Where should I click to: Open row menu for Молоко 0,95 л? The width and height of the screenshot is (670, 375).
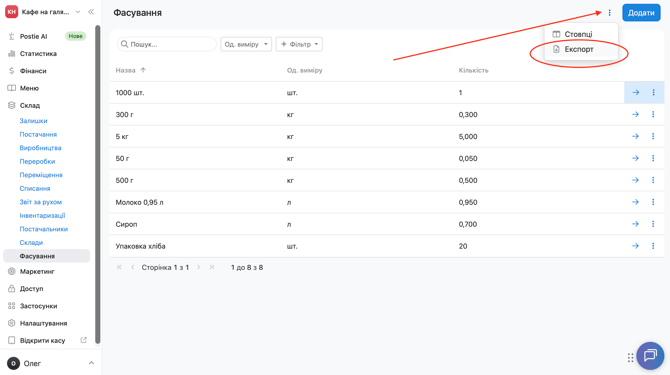(653, 202)
